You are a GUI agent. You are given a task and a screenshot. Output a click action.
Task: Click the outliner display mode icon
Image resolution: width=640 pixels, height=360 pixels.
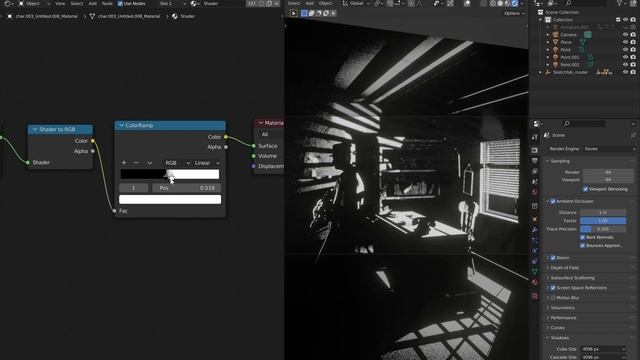coord(551,3)
